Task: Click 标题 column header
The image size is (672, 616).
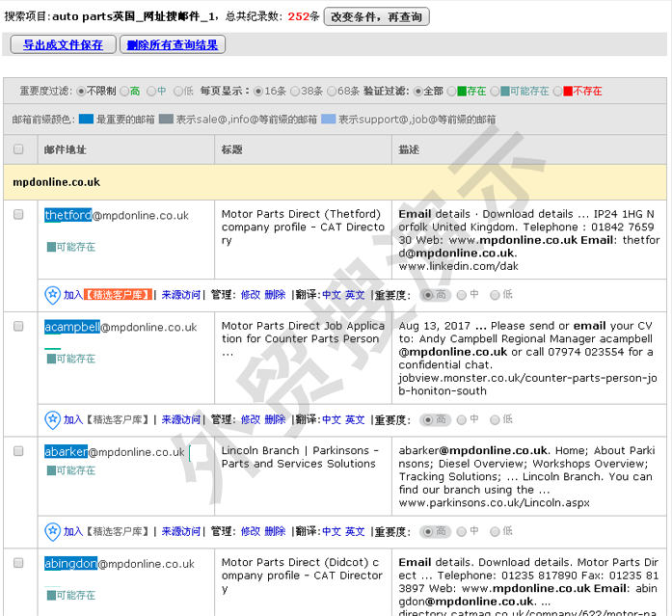Action: coord(231,149)
